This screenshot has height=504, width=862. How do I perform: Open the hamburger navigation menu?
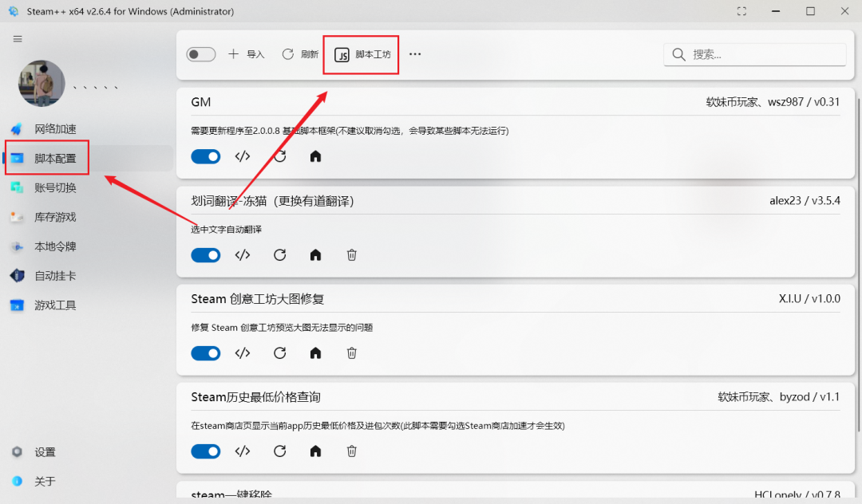(x=18, y=39)
